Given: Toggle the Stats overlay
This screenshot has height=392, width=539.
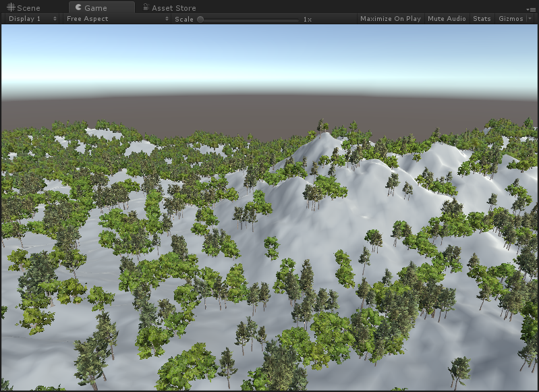Looking at the screenshot, I should click(x=482, y=19).
